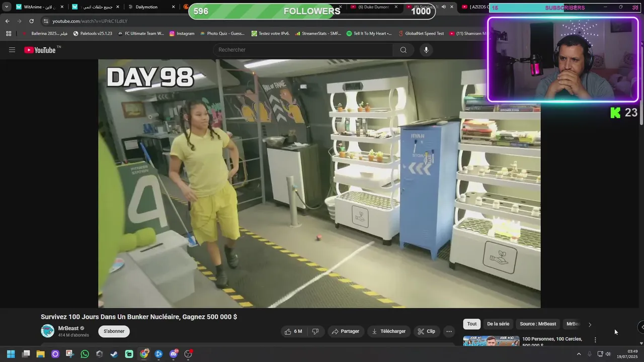Open the YouTube hamburger guide menu
Image resolution: width=644 pixels, height=362 pixels.
[12, 50]
